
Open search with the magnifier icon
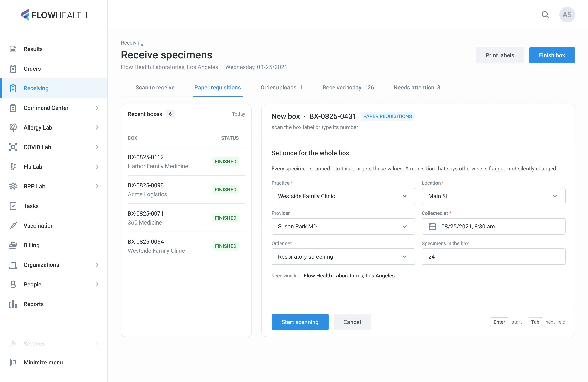pos(545,15)
